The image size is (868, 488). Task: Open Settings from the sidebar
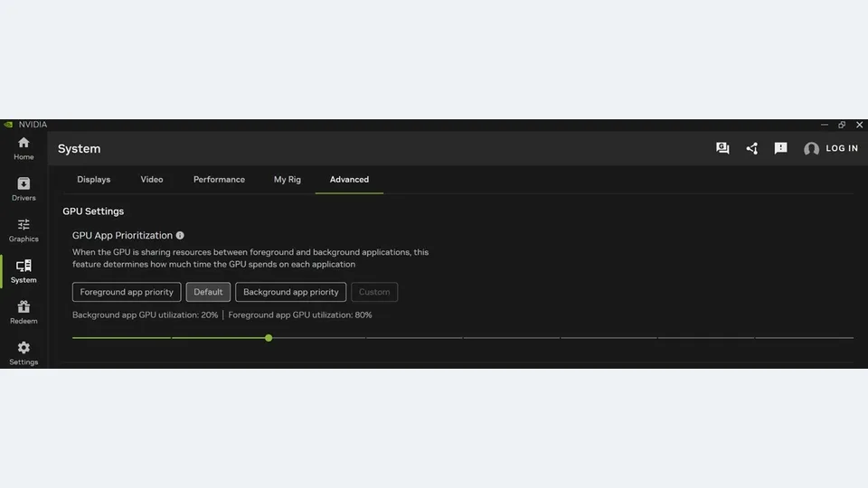coord(24,353)
